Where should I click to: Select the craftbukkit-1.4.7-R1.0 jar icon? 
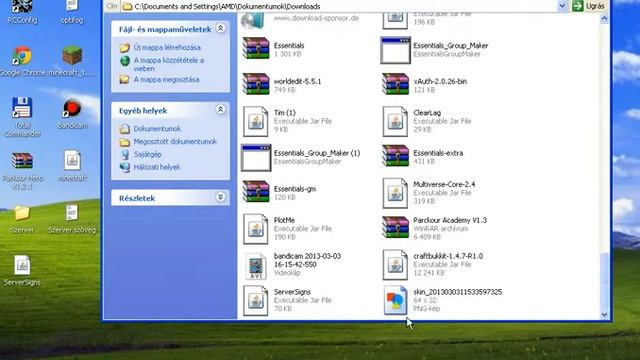tap(395, 265)
